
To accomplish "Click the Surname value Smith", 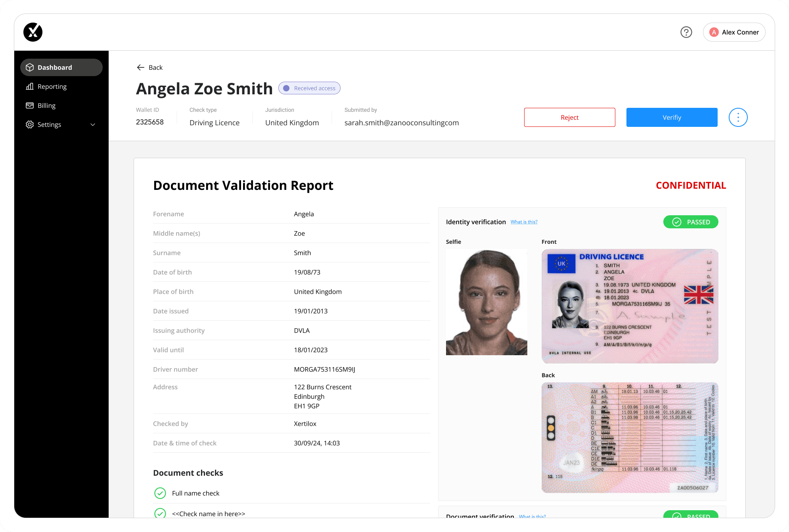I will click(x=303, y=253).
